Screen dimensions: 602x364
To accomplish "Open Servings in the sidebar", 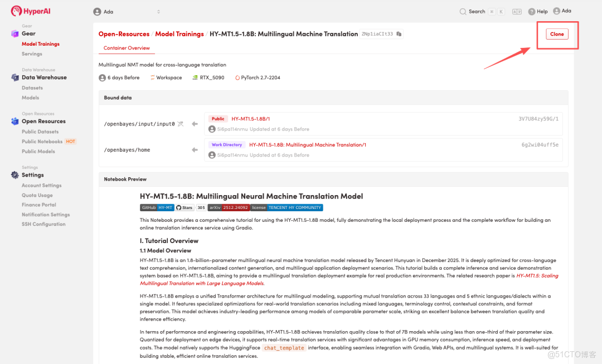I will (x=32, y=54).
